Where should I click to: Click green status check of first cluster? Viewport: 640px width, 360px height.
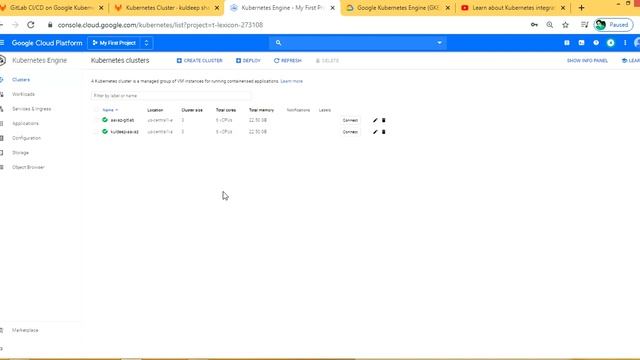click(x=105, y=120)
